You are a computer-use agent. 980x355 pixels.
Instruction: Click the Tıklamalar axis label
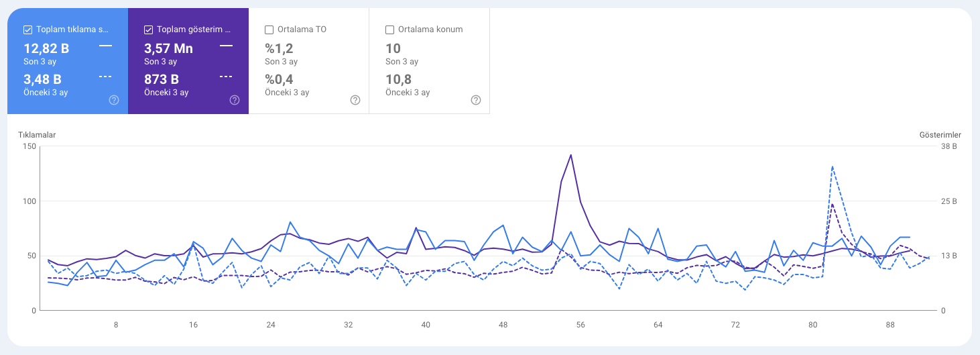click(x=37, y=135)
